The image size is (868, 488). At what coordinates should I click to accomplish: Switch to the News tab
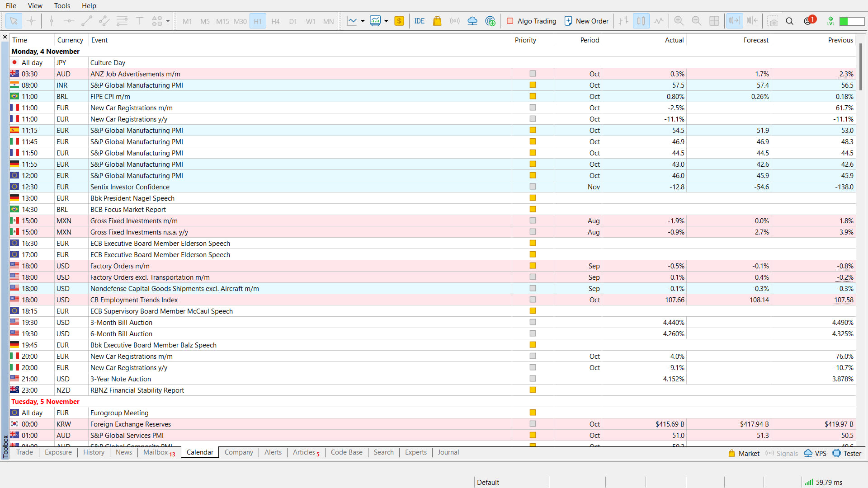point(124,452)
